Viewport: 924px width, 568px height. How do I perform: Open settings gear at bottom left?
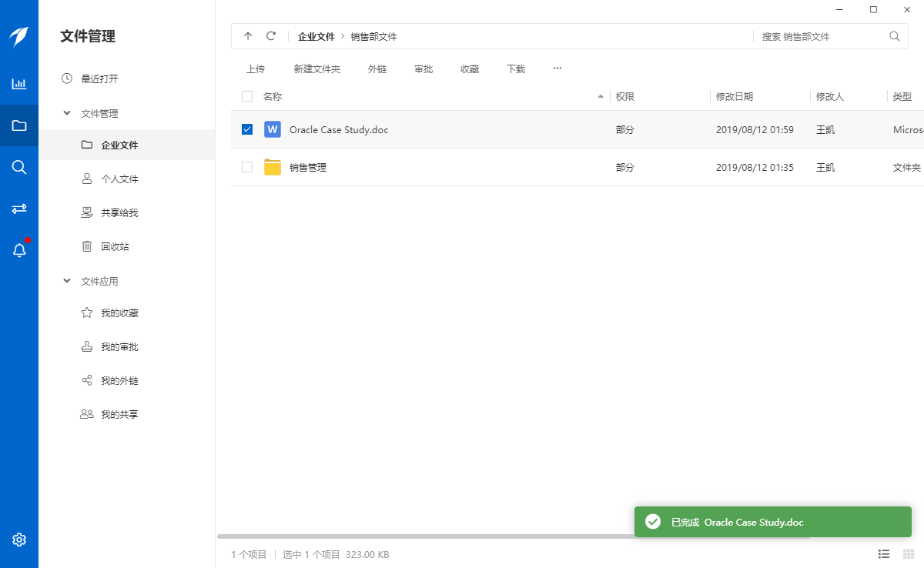coord(19,540)
